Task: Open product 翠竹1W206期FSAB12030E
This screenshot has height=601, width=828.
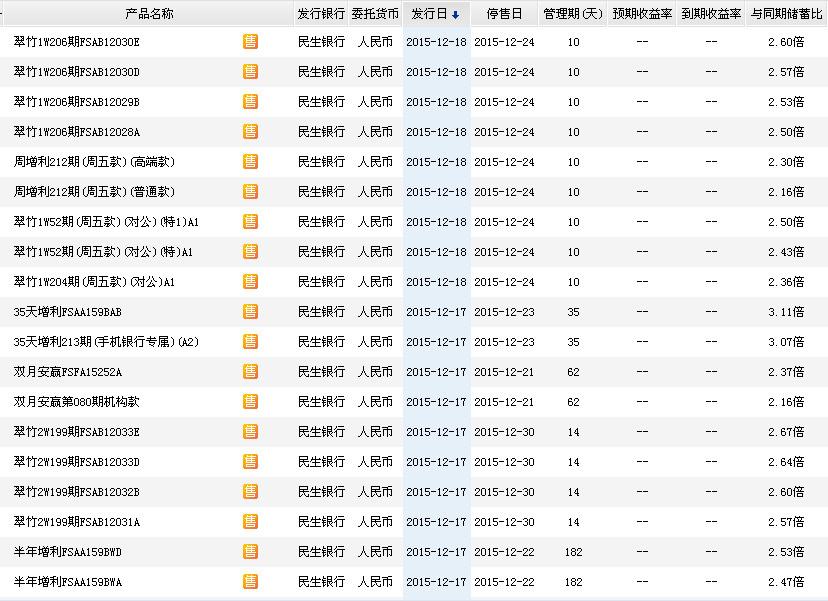Action: [x=77, y=42]
